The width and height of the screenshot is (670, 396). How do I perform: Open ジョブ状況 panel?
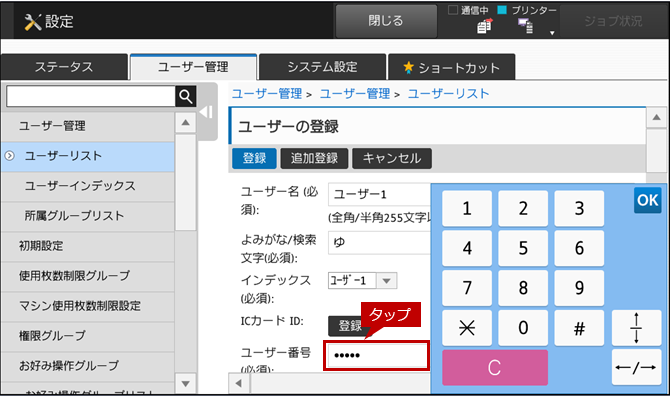[x=613, y=21]
